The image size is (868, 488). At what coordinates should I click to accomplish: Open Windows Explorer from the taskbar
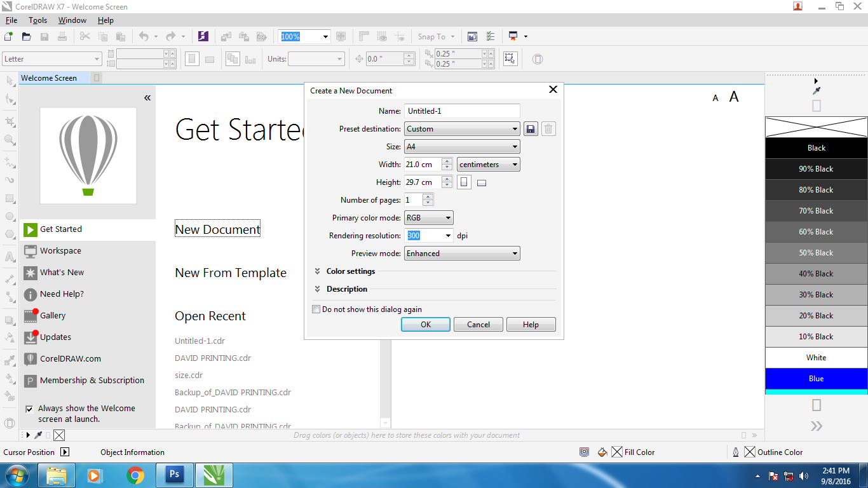[x=57, y=475]
